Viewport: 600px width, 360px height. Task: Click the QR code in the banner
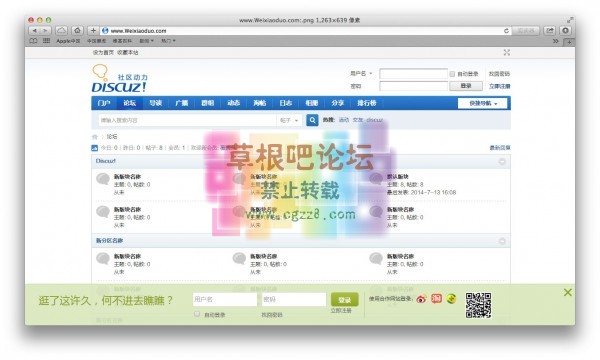pos(478,305)
